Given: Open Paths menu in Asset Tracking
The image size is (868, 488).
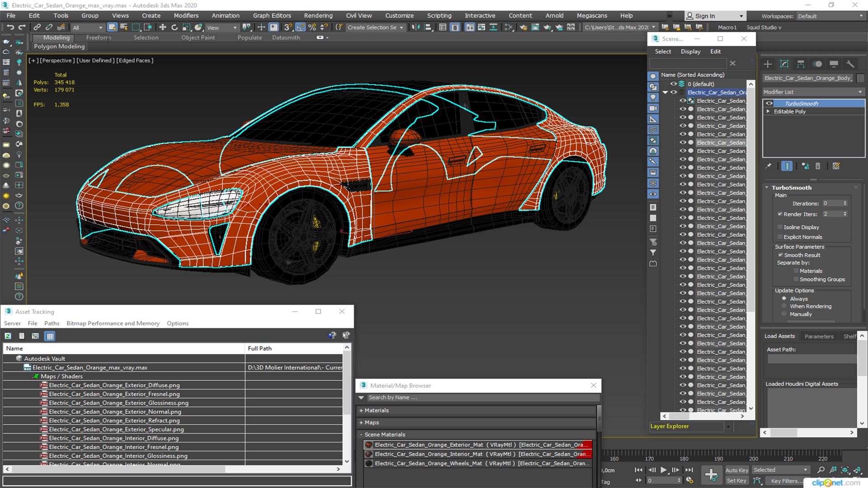Looking at the screenshot, I should pos(52,323).
